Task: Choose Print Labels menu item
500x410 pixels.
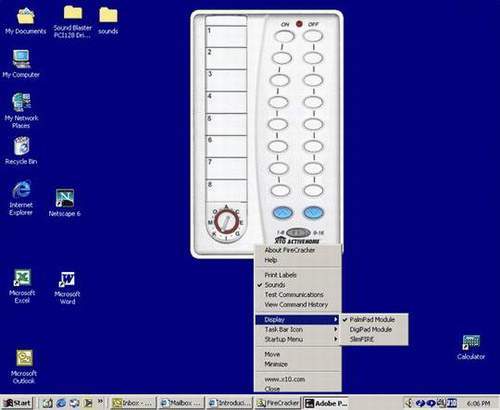Action: [x=280, y=275]
